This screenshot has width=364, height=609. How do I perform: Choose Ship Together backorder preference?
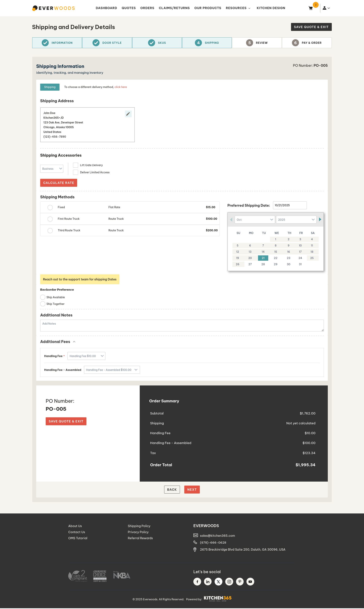coord(43,304)
